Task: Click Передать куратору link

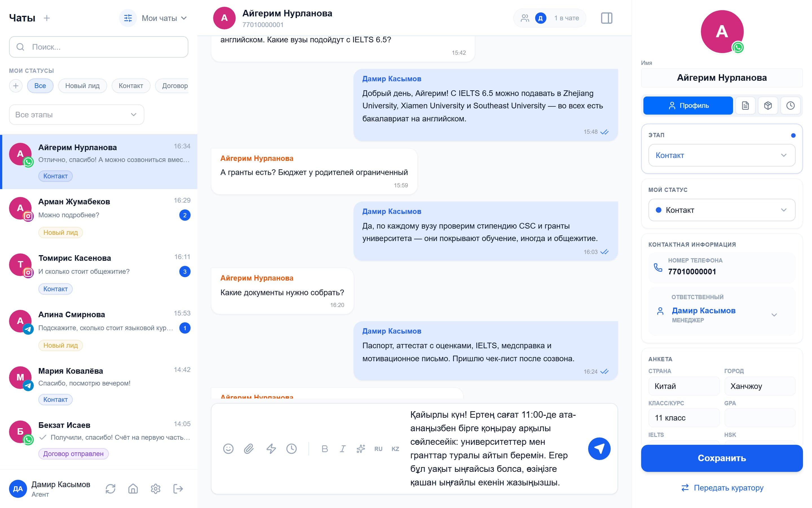Action: [722, 487]
